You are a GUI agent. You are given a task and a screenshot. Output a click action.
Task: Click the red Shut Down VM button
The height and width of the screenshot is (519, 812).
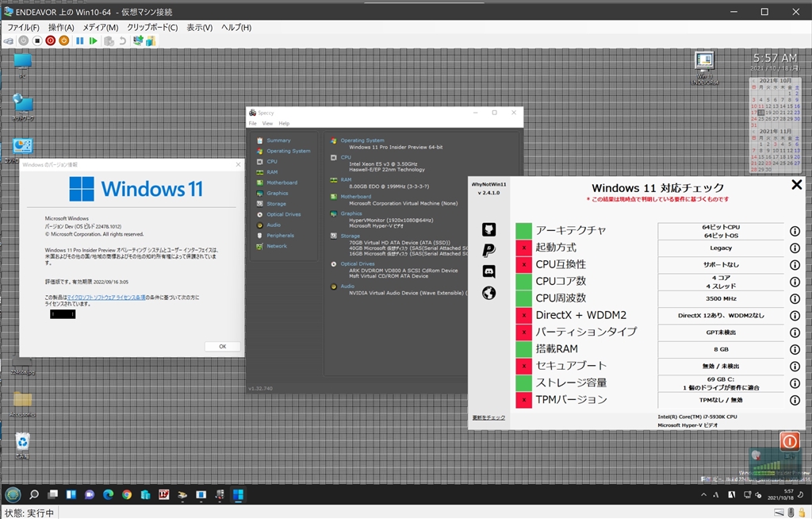(50, 40)
